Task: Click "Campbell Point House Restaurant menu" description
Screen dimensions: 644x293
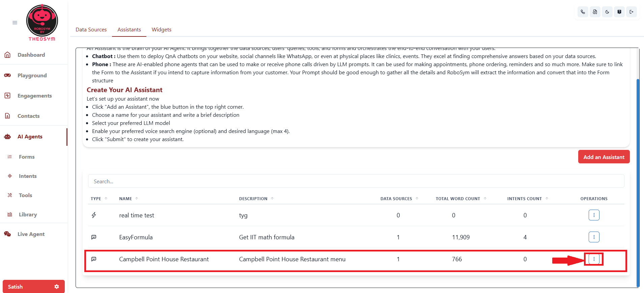Action: [292, 259]
